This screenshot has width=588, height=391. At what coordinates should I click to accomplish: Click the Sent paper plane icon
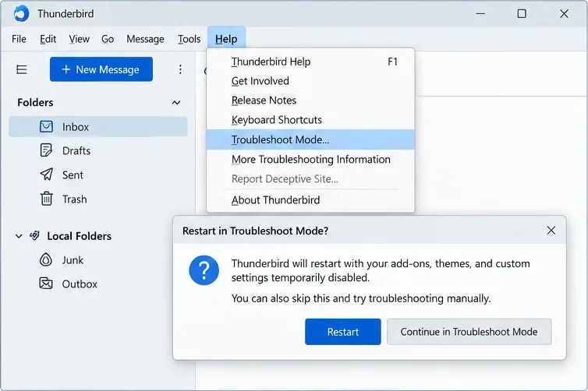pyautogui.click(x=46, y=174)
